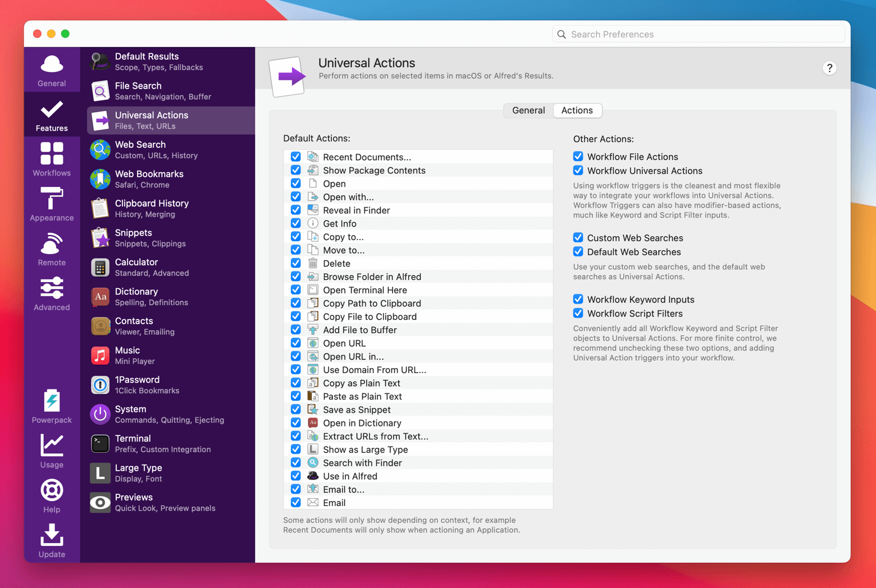Disable Workflow File Actions
This screenshot has width=876, height=588.
click(x=578, y=156)
